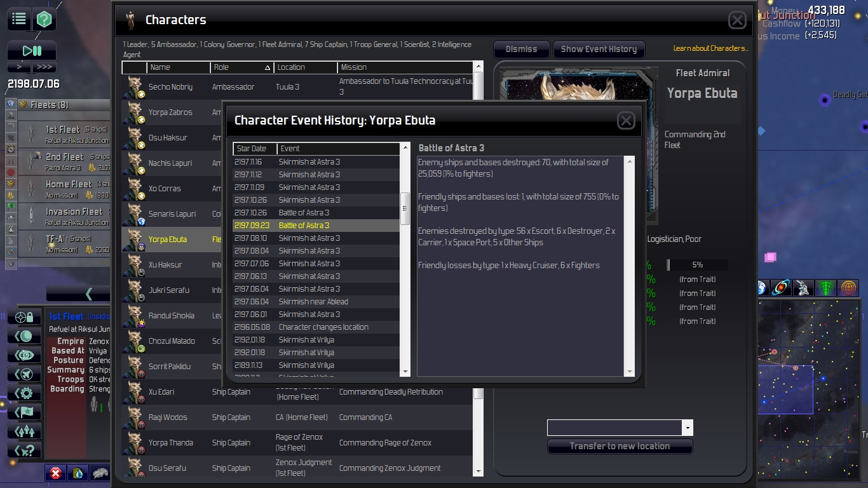868x488 pixels.
Task: Click the blue-ringed planet minimap icon
Action: pyautogui.click(x=782, y=288)
